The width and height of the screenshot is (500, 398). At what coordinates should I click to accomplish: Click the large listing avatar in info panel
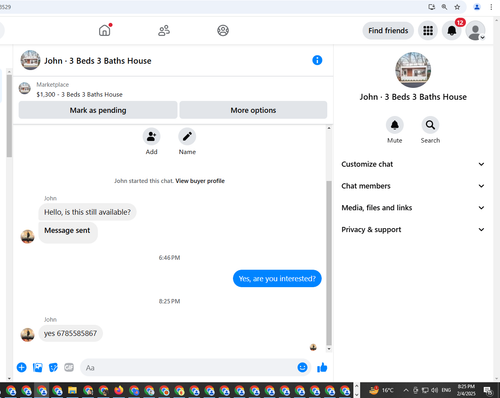click(413, 70)
